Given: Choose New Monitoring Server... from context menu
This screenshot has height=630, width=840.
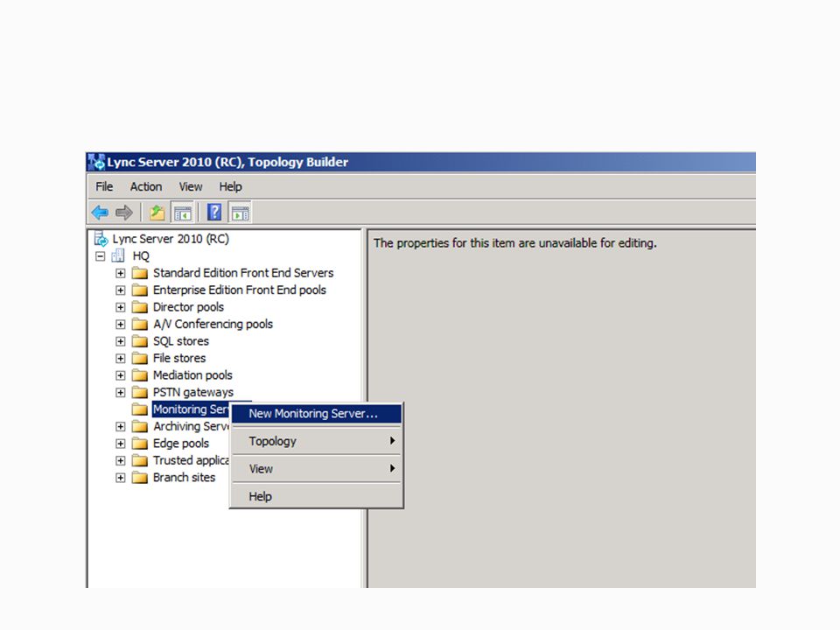Looking at the screenshot, I should pos(316,414).
